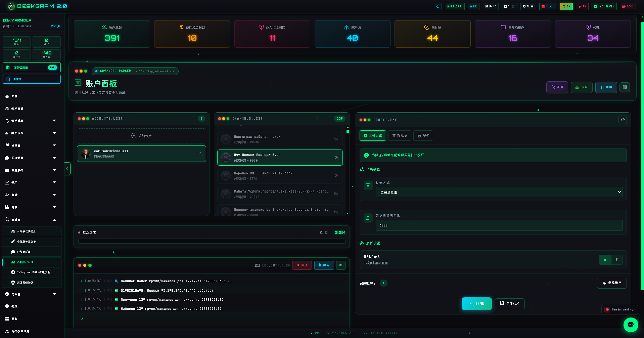
Task: Open the 任务管理器 button with badge 1611
Action: [32, 68]
